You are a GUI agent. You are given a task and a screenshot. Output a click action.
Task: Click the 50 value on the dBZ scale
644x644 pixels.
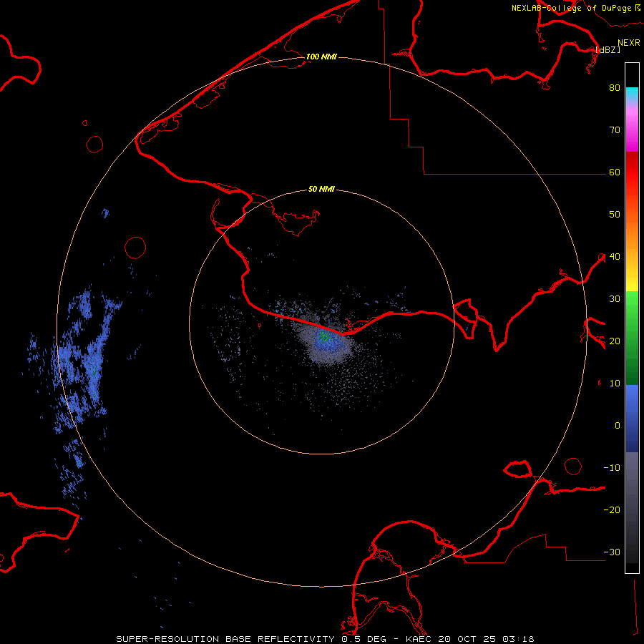click(x=615, y=215)
